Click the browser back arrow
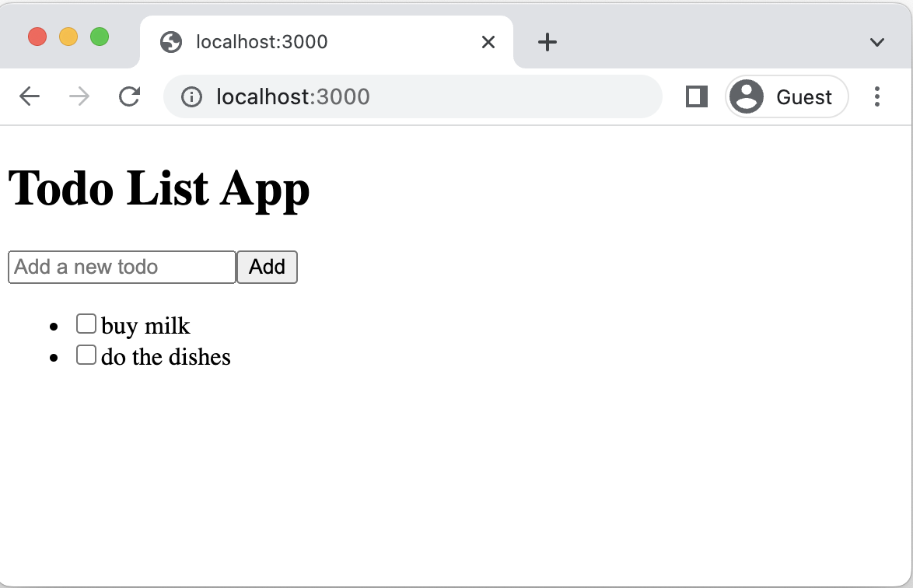Viewport: 913px width, 588px height. coord(29,96)
